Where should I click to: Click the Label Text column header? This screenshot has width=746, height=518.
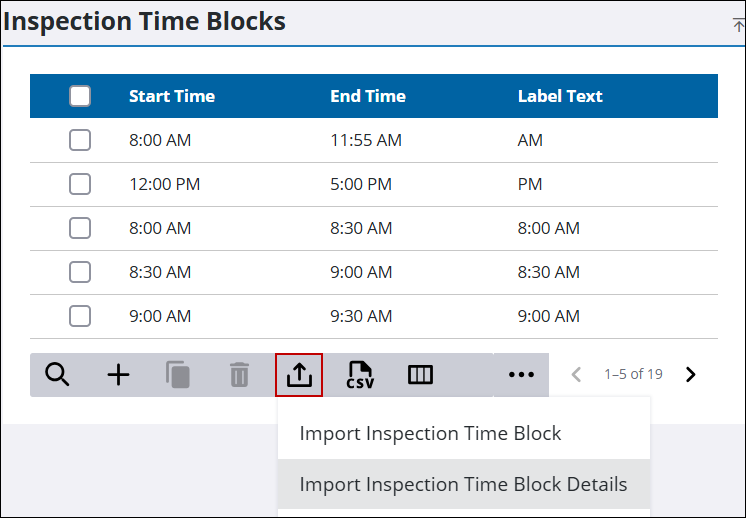[x=560, y=96]
